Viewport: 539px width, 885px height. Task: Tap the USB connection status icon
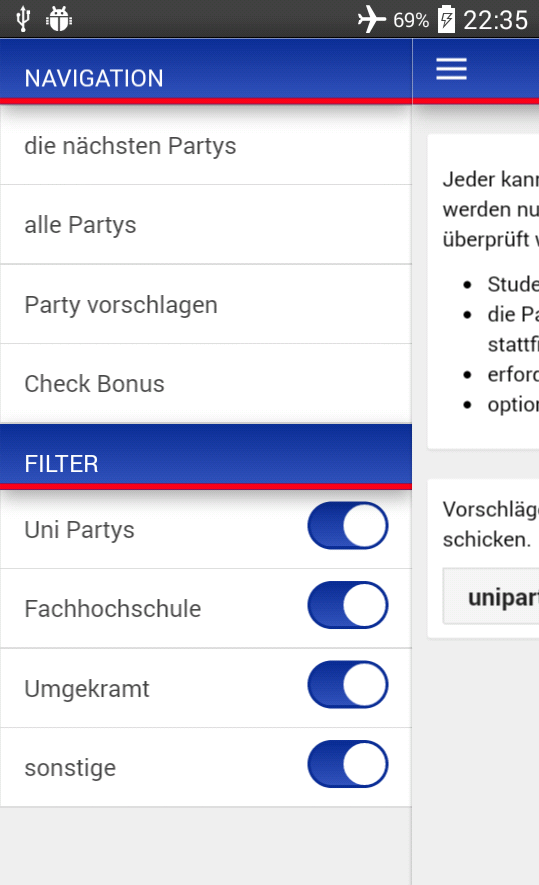pyautogui.click(x=23, y=19)
